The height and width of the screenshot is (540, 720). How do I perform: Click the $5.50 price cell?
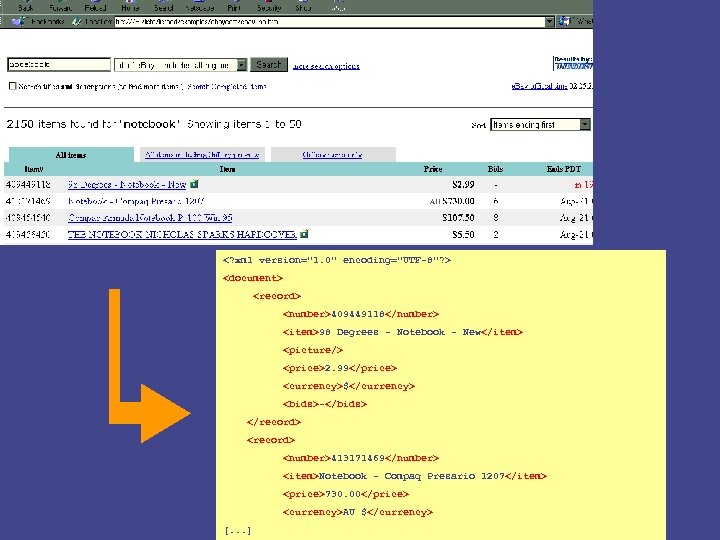(x=463, y=235)
